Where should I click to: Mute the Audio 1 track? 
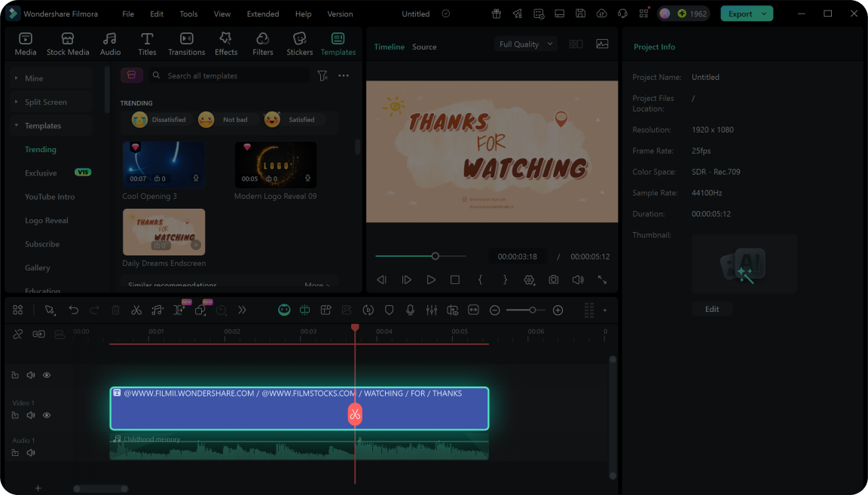pyautogui.click(x=31, y=453)
